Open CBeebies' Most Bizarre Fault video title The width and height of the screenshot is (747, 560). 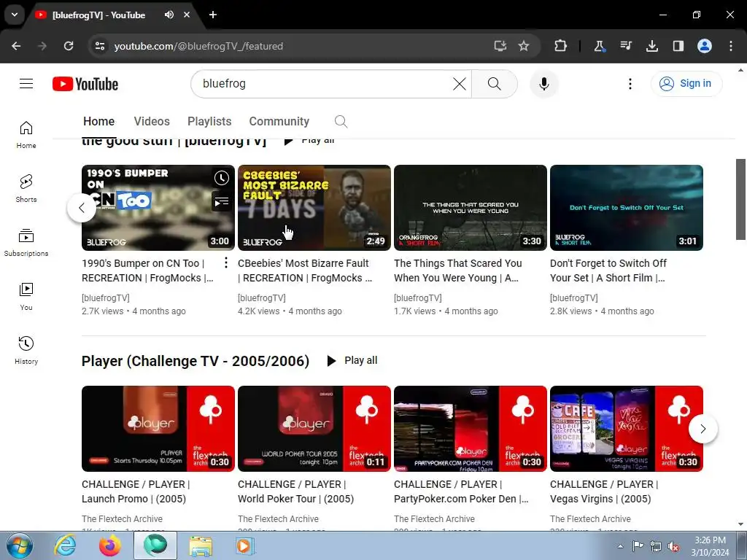point(305,271)
